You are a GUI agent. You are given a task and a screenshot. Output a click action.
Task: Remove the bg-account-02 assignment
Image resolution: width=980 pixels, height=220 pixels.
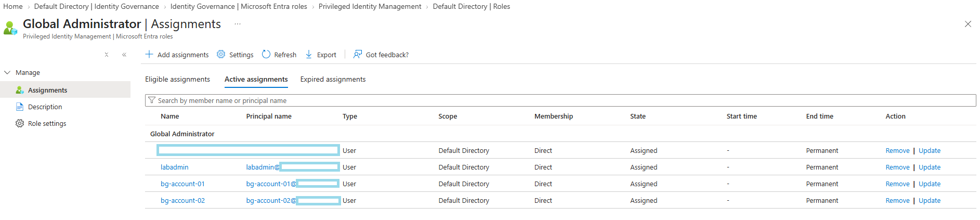pos(897,200)
